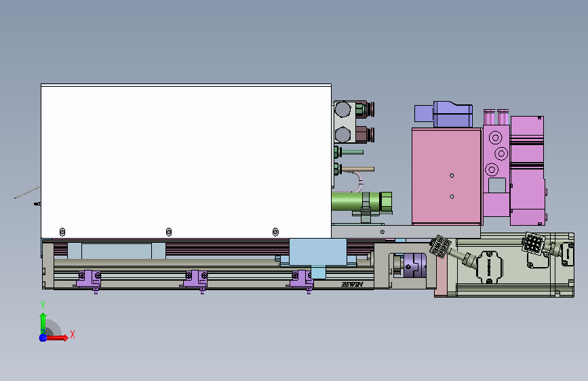Image resolution: width=588 pixels, height=381 pixels.
Task: Select the leftmost screw on the white cover
Action: click(62, 232)
